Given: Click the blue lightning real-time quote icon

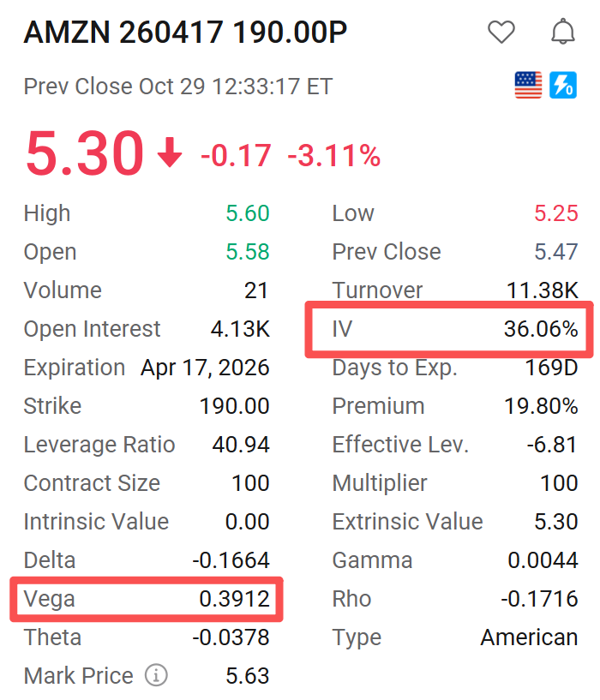Looking at the screenshot, I should coord(563,85).
